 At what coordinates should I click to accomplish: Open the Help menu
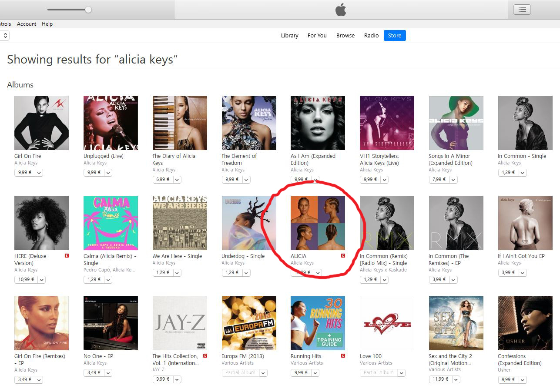click(x=47, y=24)
